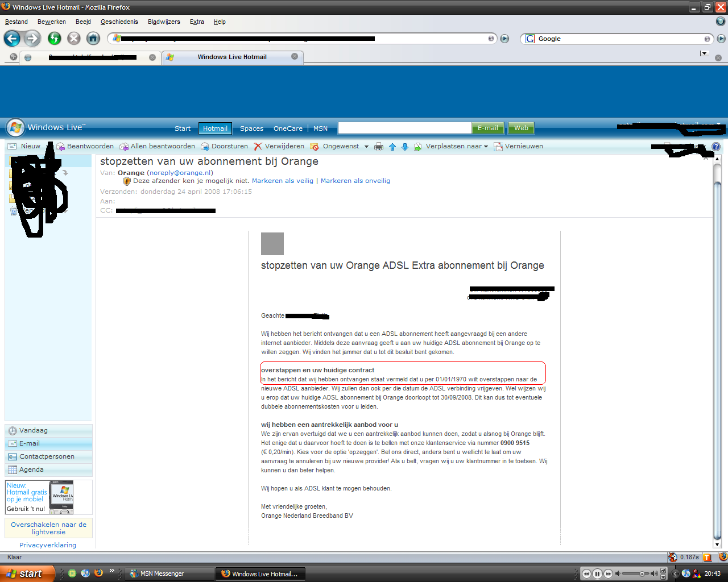This screenshot has height=582, width=728.
Task: Open the Bewerken menu
Action: 52,22
